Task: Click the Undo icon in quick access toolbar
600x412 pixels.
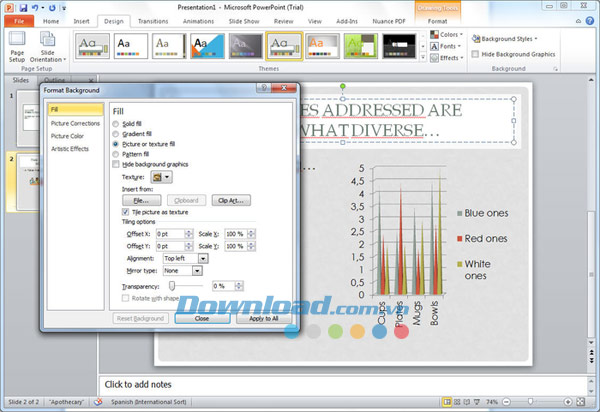Action: pyautogui.click(x=35, y=7)
